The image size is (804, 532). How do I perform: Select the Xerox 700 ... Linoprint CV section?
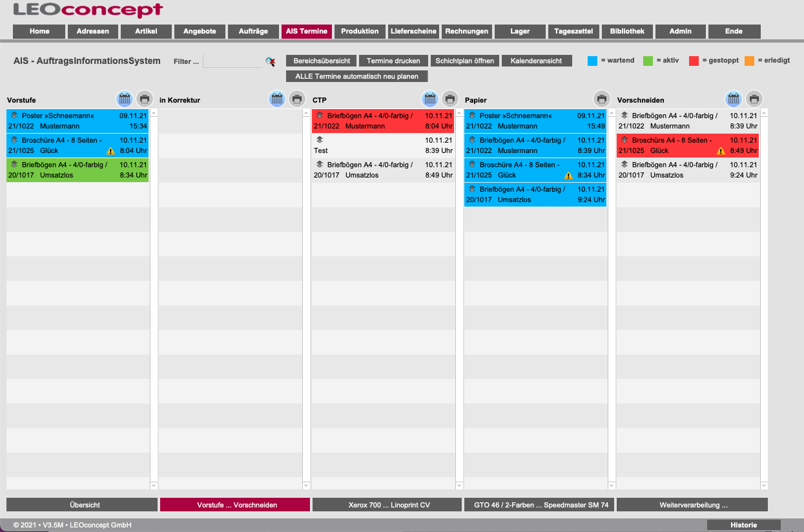click(387, 505)
